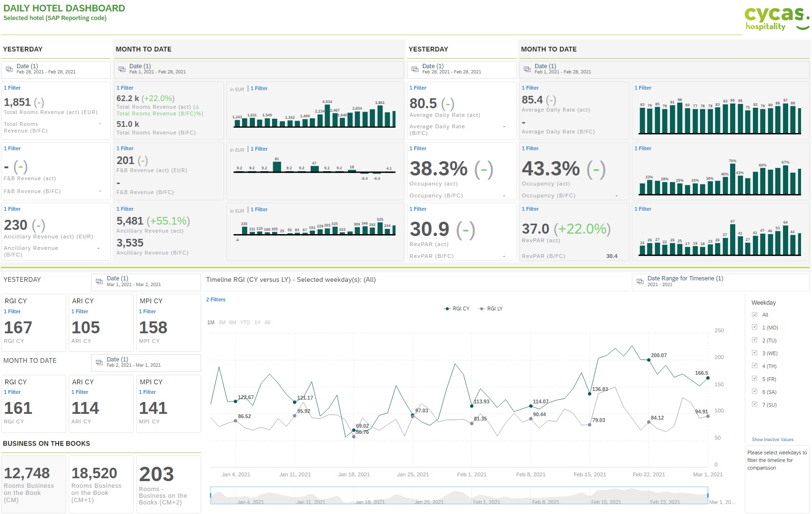Open 1 Filter link under ARI CY showing 114
This screenshot has width=812, height=514.
coord(80,392)
